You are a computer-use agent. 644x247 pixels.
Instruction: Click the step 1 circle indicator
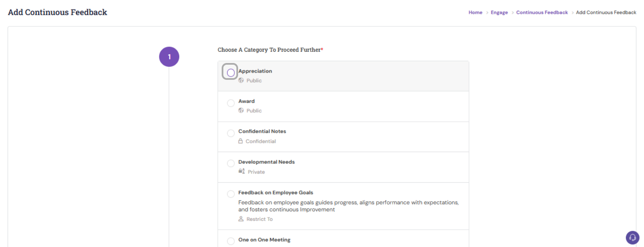169,57
